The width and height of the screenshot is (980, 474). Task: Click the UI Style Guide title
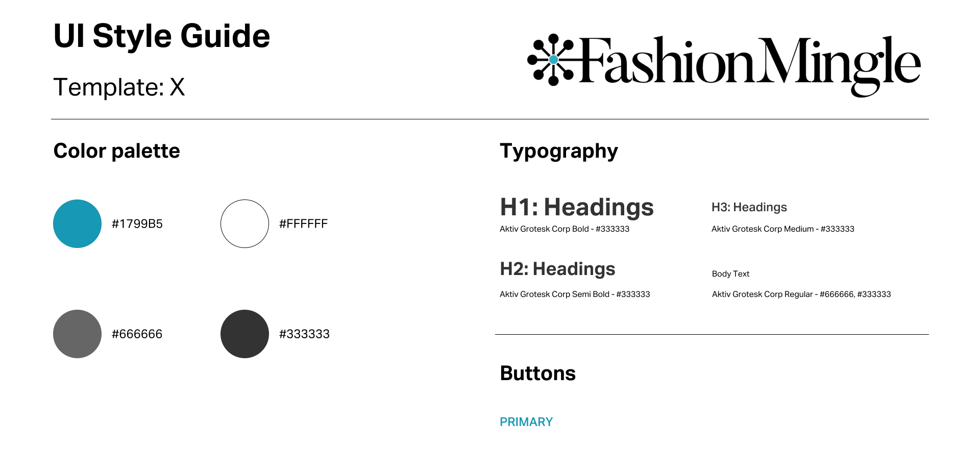162,36
